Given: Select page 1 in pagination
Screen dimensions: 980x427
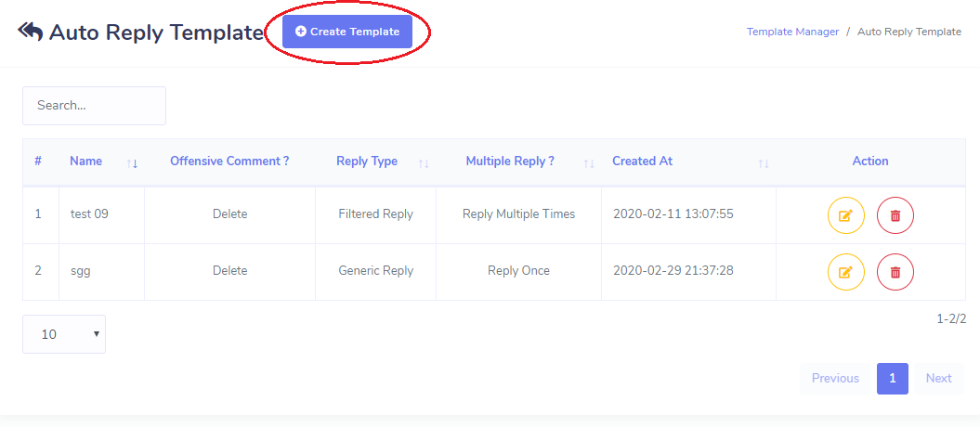Looking at the screenshot, I should point(893,379).
